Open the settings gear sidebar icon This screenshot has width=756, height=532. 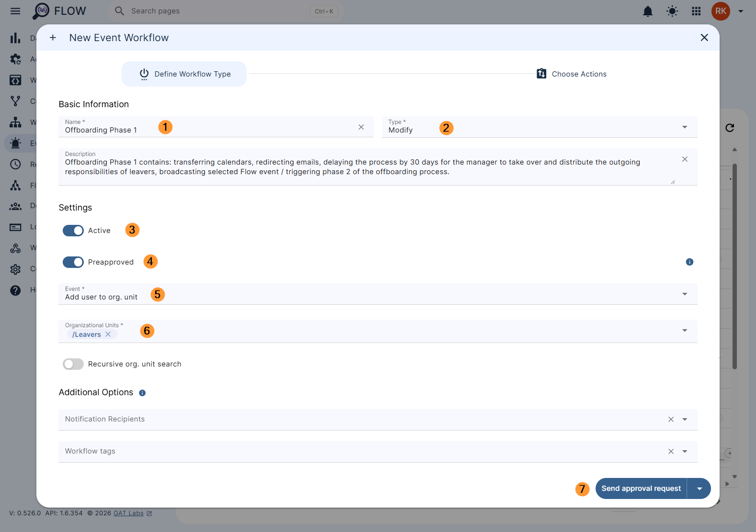pyautogui.click(x=15, y=269)
